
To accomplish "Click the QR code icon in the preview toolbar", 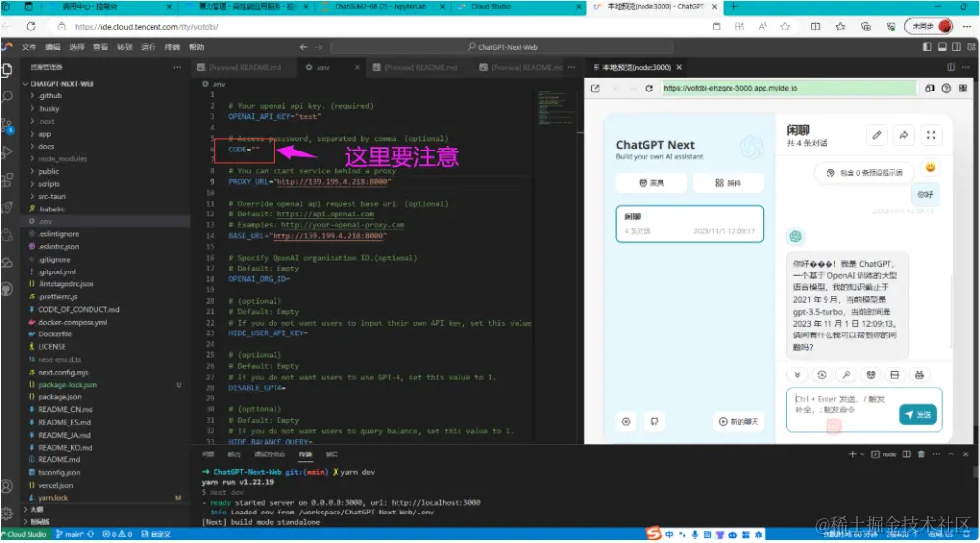I will 963,89.
